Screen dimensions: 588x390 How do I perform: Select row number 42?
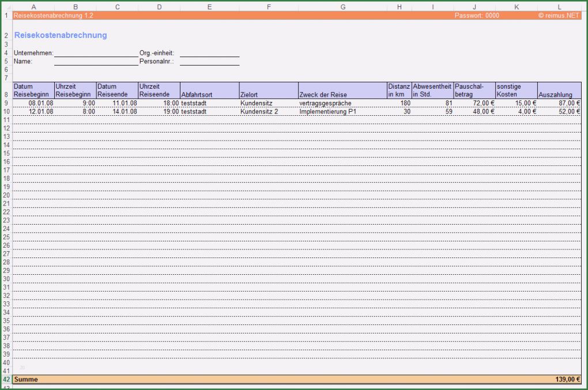[x=6, y=379]
